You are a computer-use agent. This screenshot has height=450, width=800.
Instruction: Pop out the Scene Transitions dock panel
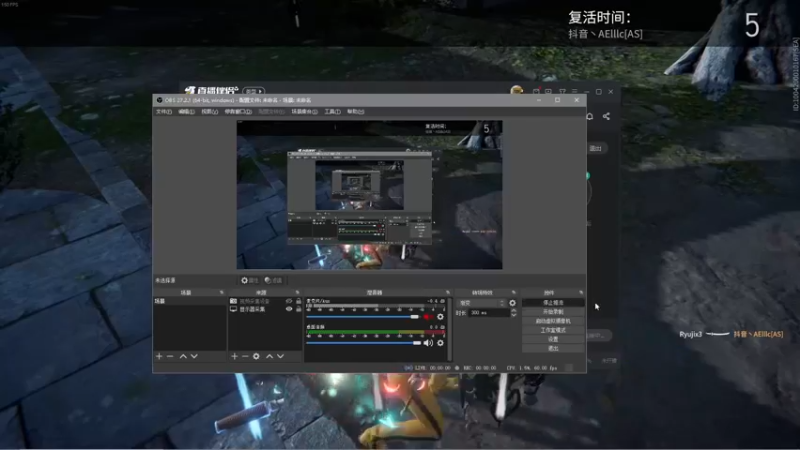click(513, 292)
